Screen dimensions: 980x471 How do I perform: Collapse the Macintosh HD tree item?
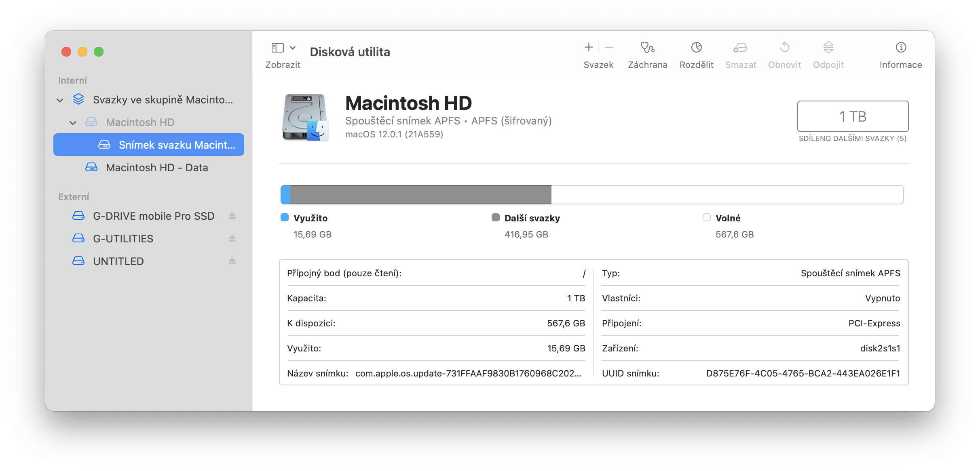coord(73,123)
